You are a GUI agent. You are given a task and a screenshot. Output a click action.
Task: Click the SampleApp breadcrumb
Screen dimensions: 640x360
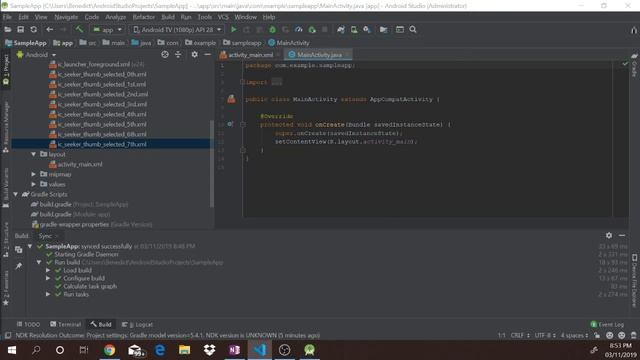click(26, 43)
